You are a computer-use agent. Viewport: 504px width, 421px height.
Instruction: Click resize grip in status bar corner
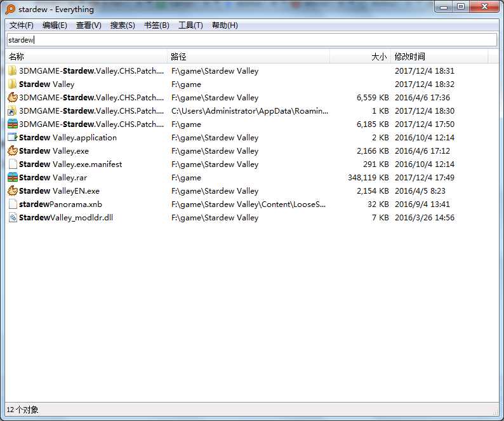point(495,411)
